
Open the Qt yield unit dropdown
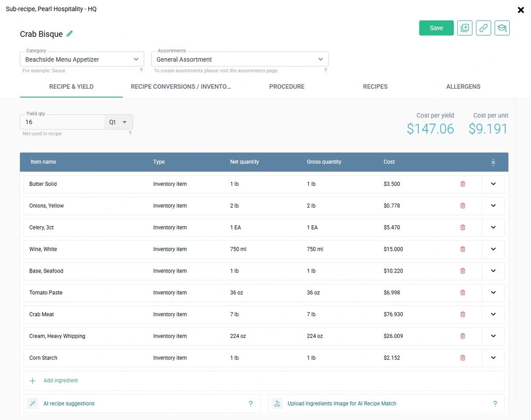tap(118, 123)
